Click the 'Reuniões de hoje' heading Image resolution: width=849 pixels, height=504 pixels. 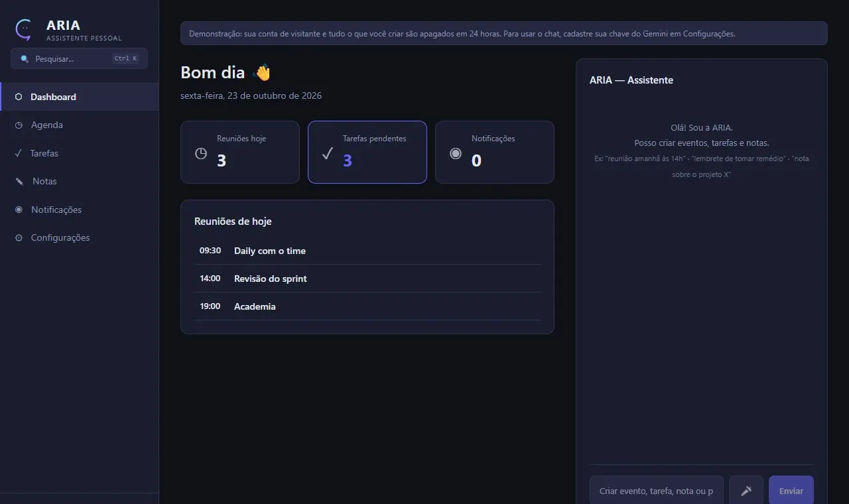[233, 221]
